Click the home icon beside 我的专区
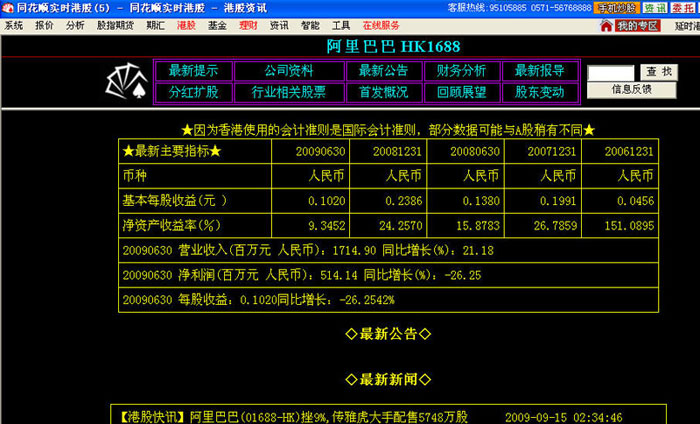This screenshot has width=700, height=424. tap(606, 25)
